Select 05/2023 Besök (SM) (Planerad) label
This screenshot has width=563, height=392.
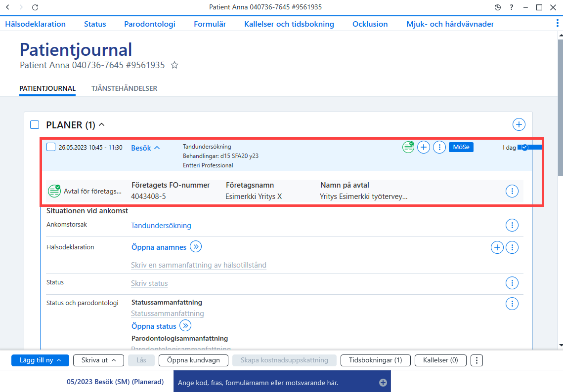tap(115, 382)
